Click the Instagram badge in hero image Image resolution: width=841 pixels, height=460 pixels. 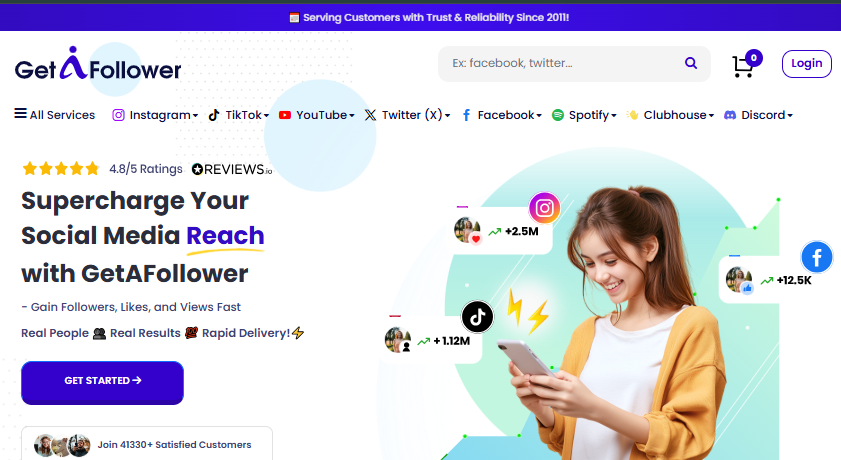544,208
